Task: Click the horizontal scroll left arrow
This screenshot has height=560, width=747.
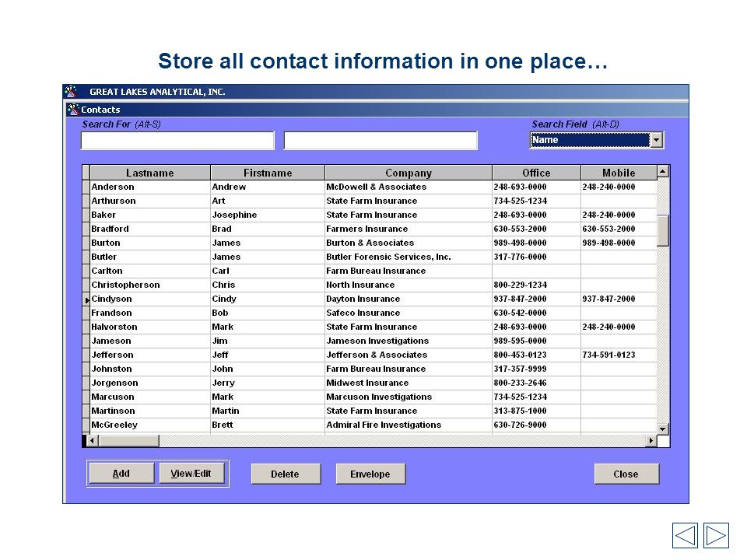Action: click(92, 440)
